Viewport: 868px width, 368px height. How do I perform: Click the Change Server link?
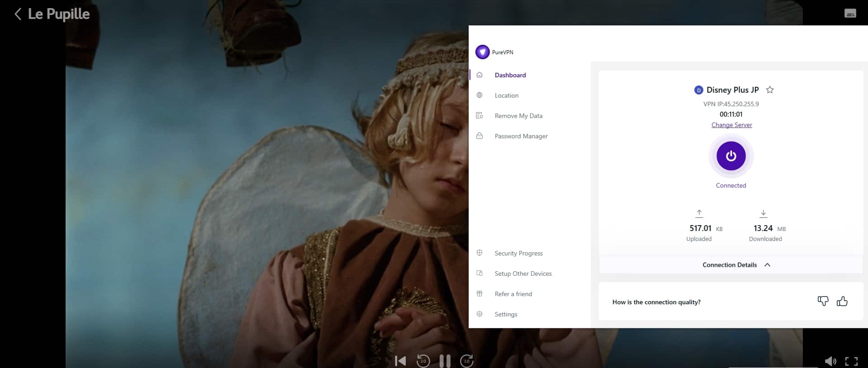pyautogui.click(x=731, y=125)
